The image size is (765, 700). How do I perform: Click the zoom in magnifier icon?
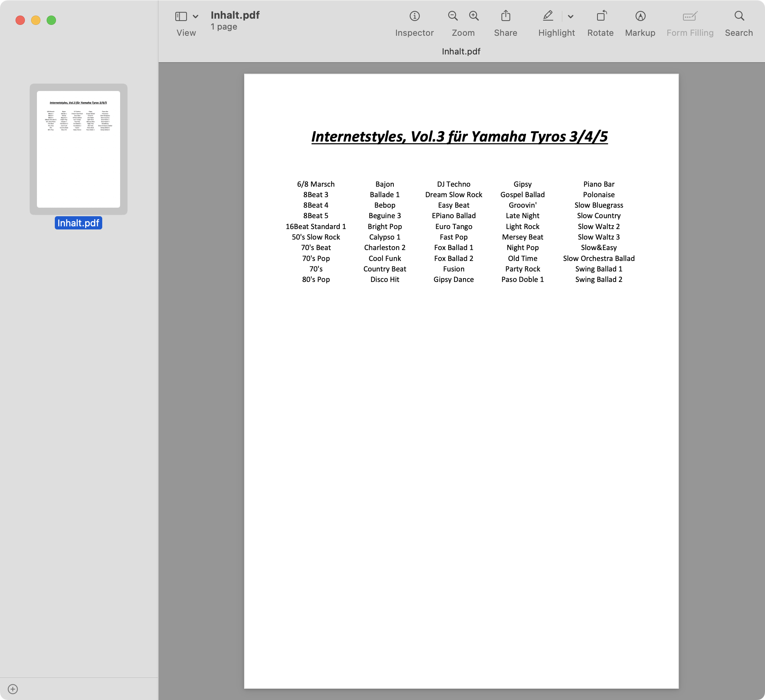tap(474, 16)
